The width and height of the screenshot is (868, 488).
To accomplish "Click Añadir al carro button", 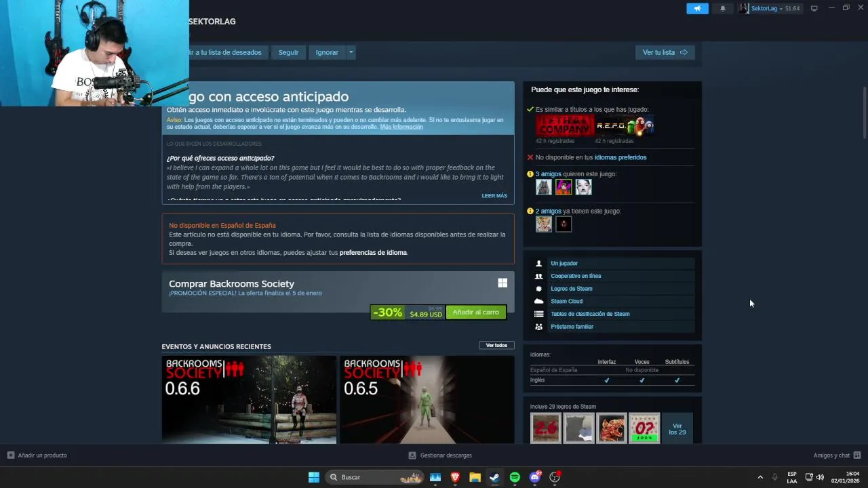I will click(476, 312).
